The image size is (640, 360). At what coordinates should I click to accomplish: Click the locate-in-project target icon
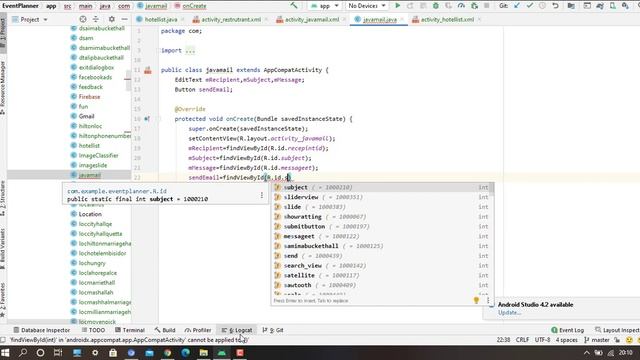[x=83, y=19]
